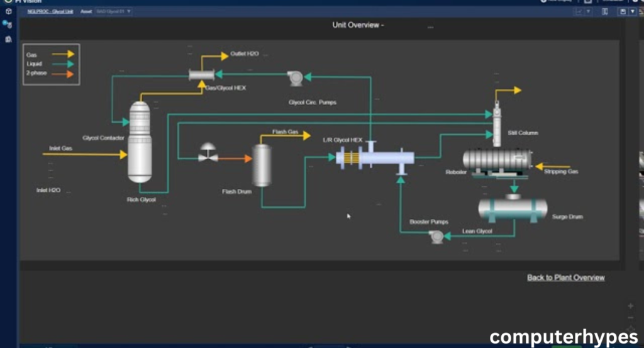Click the Flash Gas label
This screenshot has height=348, width=644.
pyautogui.click(x=285, y=132)
